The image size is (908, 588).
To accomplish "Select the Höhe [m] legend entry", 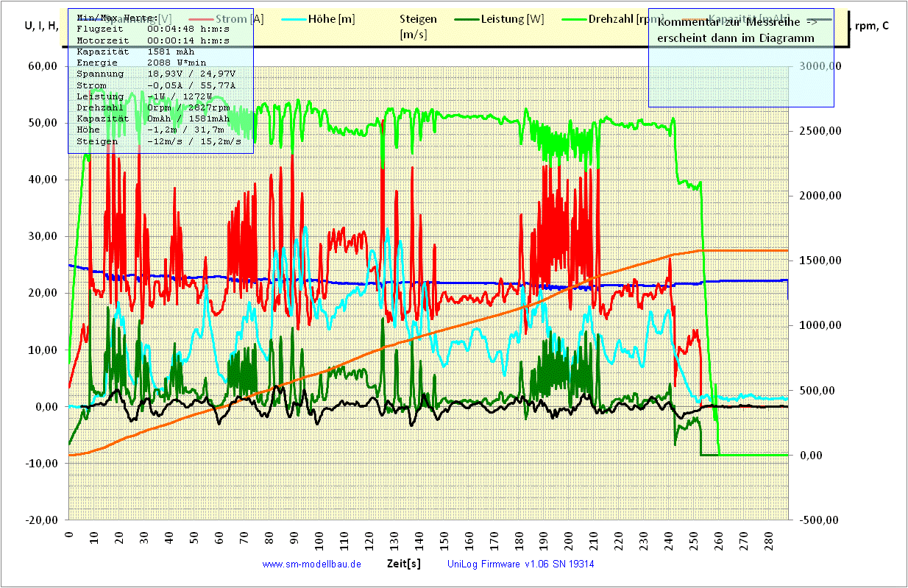I will (x=332, y=19).
